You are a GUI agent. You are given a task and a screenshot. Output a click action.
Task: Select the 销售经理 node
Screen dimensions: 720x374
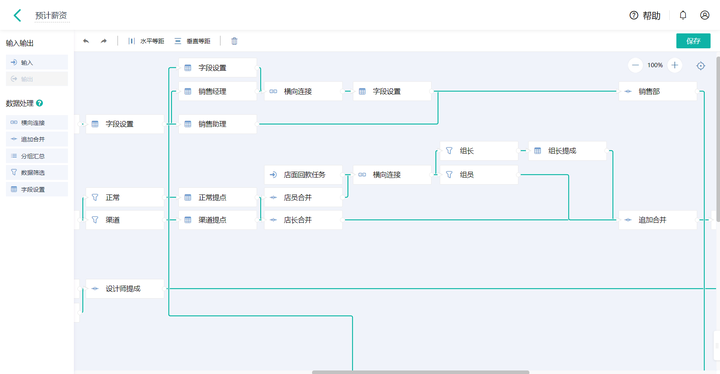click(x=218, y=91)
